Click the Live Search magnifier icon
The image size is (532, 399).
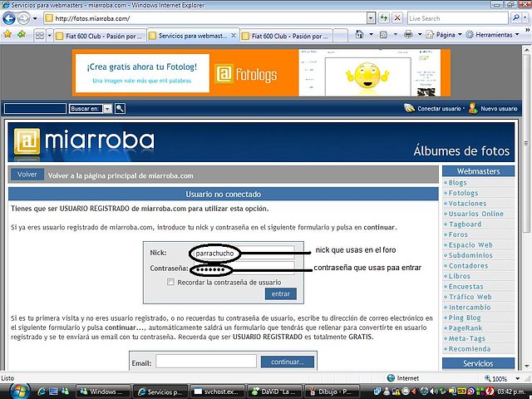point(515,18)
